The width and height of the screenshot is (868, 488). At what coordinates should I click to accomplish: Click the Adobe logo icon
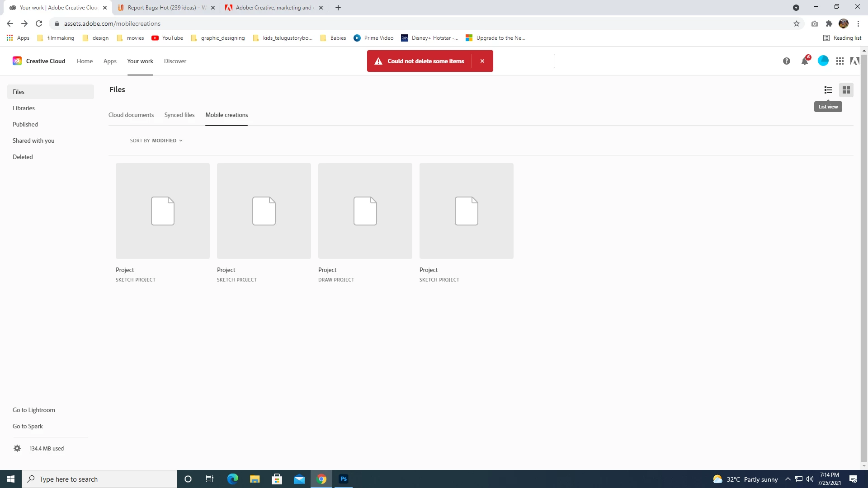tap(854, 61)
